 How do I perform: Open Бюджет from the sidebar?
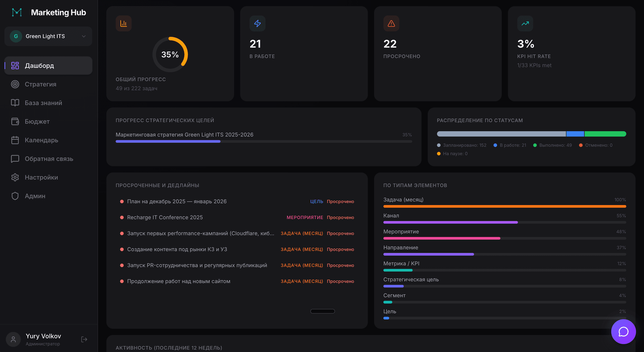click(x=37, y=121)
